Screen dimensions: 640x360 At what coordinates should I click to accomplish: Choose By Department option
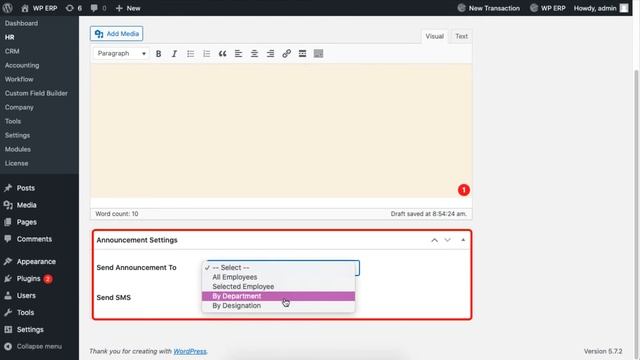point(278,296)
